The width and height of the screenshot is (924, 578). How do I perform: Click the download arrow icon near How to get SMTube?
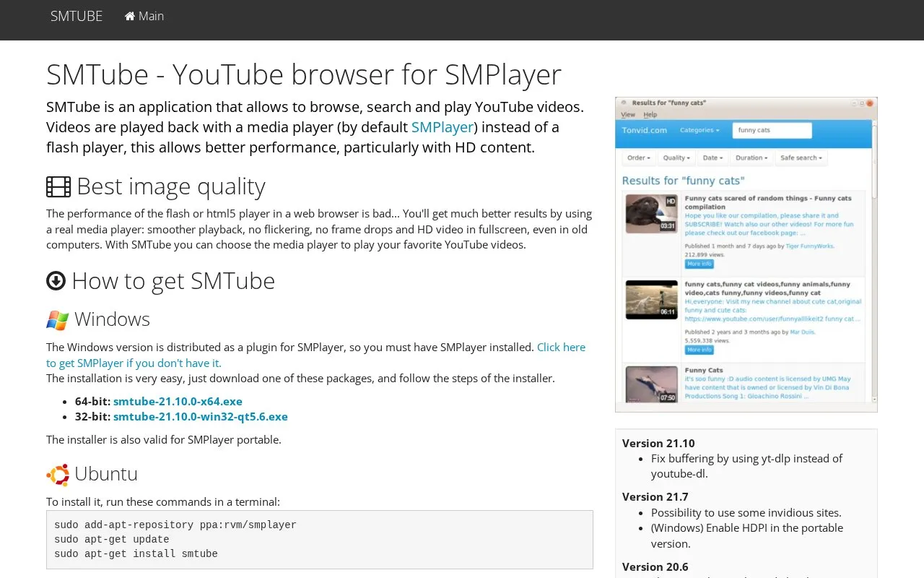pos(56,280)
